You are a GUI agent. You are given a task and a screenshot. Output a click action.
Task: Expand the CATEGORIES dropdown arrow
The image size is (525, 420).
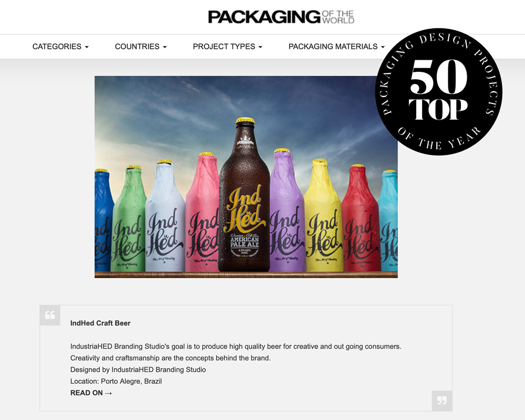[x=87, y=47]
